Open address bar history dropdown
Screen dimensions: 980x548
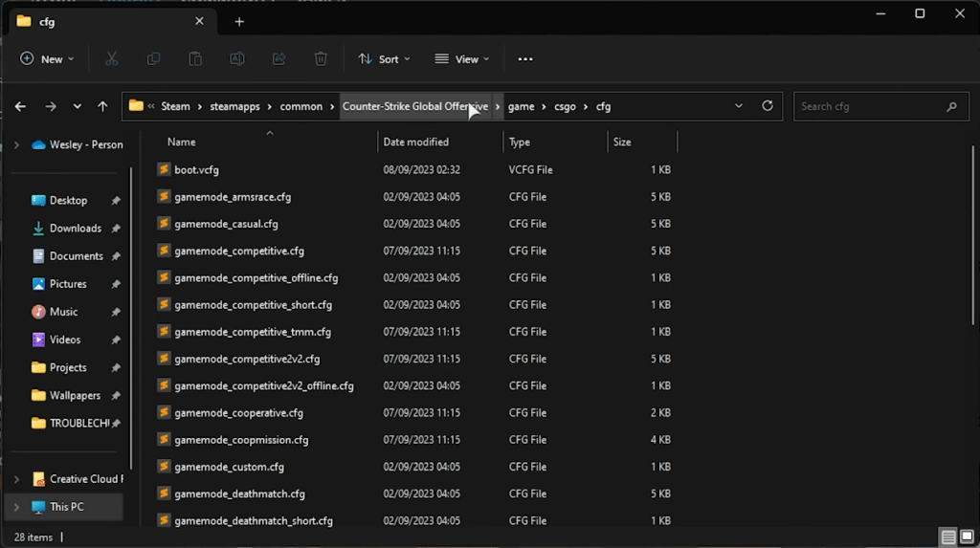[x=739, y=106]
